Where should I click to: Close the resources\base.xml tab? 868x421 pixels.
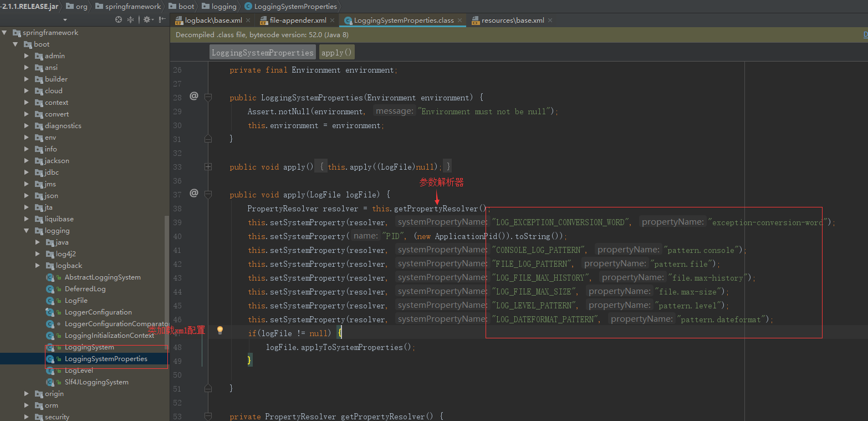[x=550, y=21]
